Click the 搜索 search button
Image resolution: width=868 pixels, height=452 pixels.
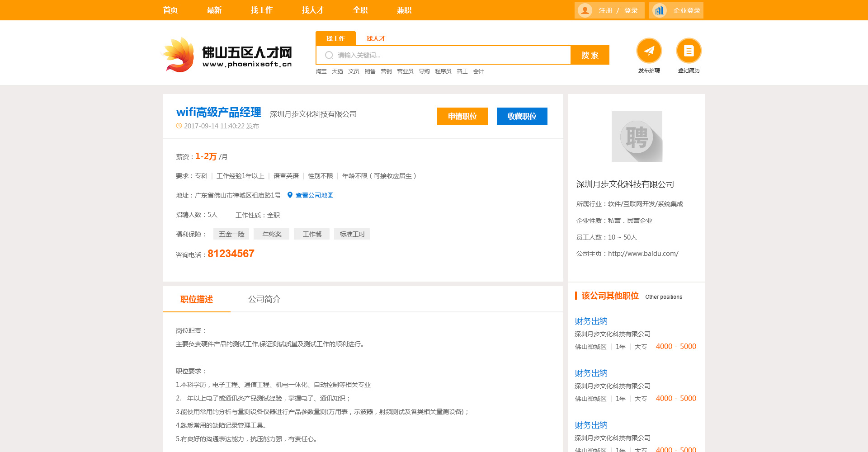click(x=590, y=55)
